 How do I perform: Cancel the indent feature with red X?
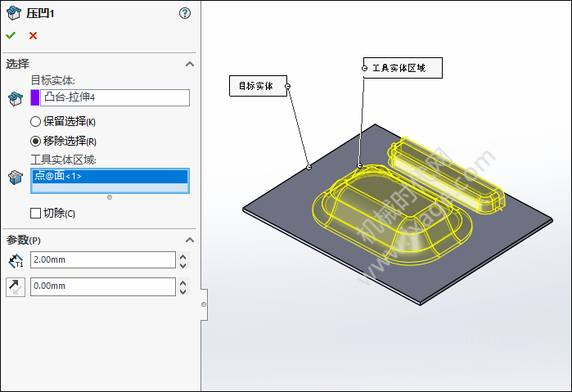tap(34, 35)
